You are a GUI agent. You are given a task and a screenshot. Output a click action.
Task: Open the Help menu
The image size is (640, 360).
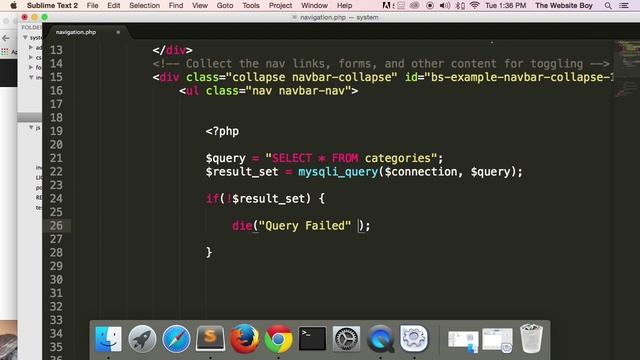344,5
